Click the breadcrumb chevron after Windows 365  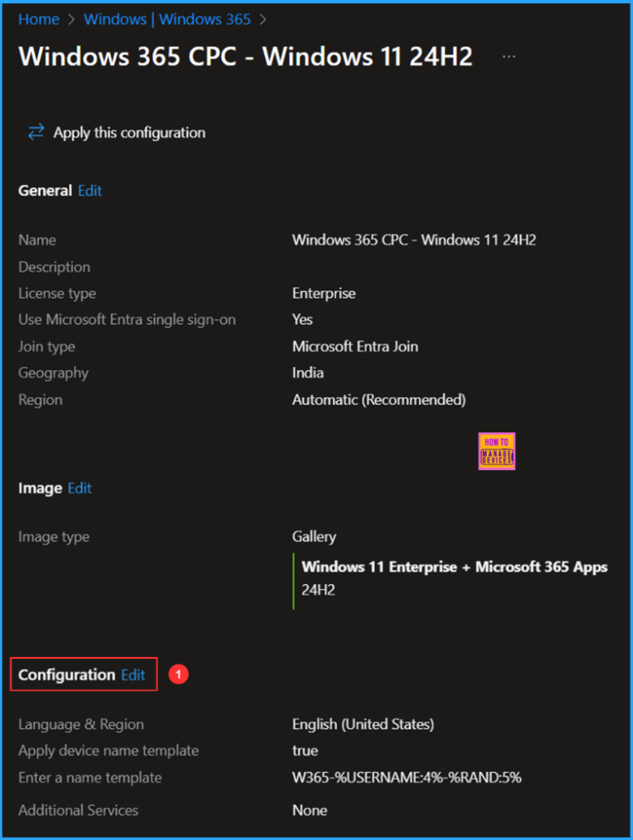[263, 20]
